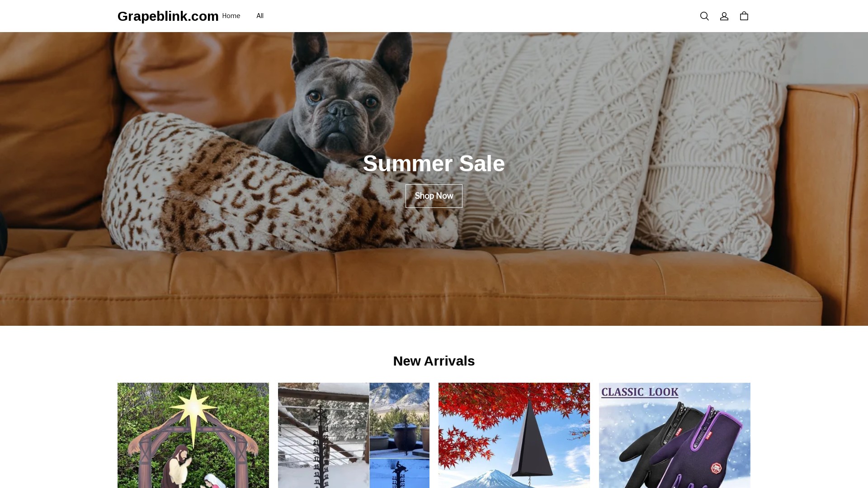This screenshot has width=868, height=488.
Task: Click the CLASSIC LOOK text on gloves image
Action: pyautogui.click(x=640, y=392)
